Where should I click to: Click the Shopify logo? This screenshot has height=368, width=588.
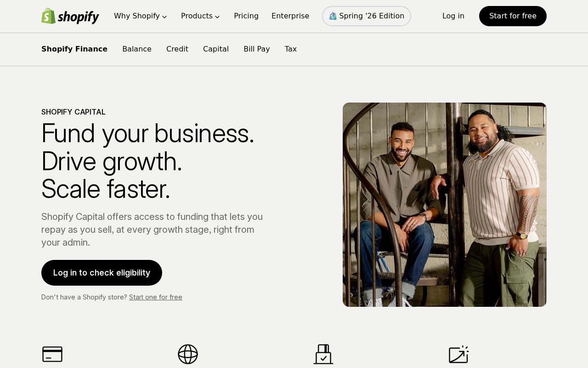pos(70,16)
